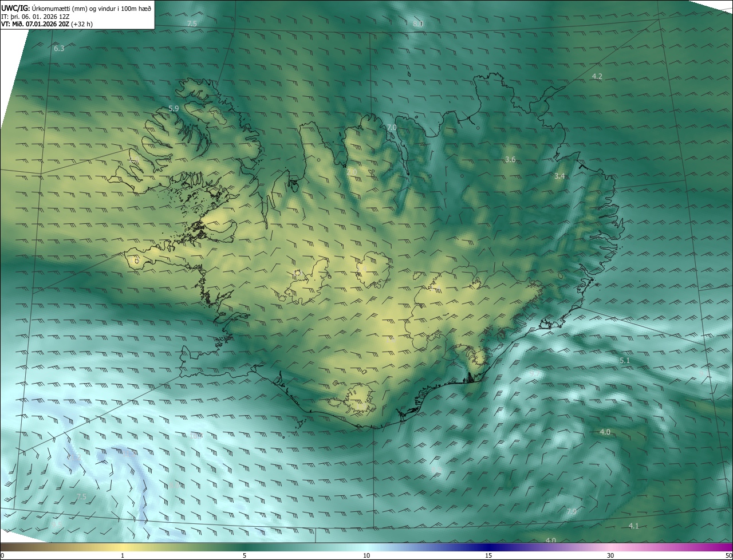
Task: Click the color scale tick label '5'
Action: coord(245,555)
